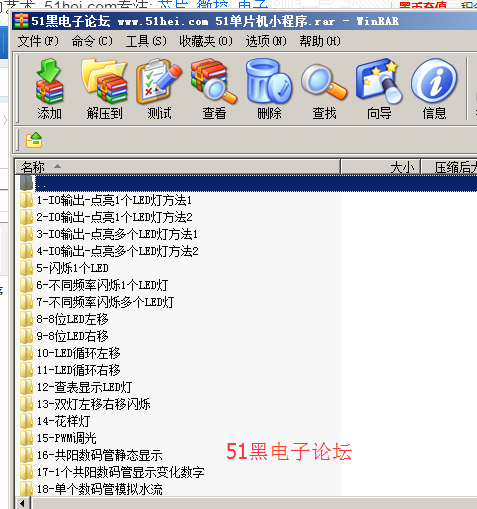The height and width of the screenshot is (509, 477).
Task: Select folder 7-不同频率闪烁多个LED灯
Action: [105, 302]
